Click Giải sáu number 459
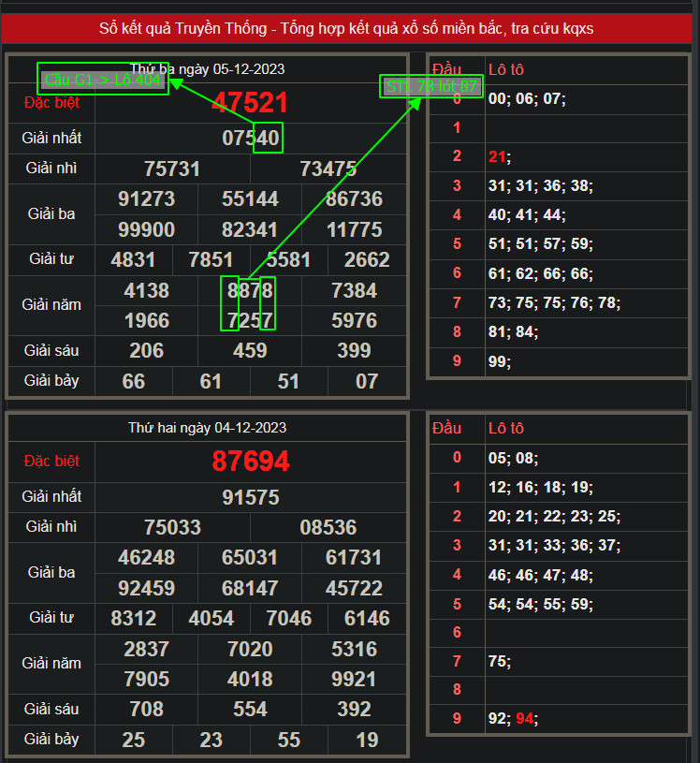Viewport: 700px width, 763px height. (x=250, y=351)
